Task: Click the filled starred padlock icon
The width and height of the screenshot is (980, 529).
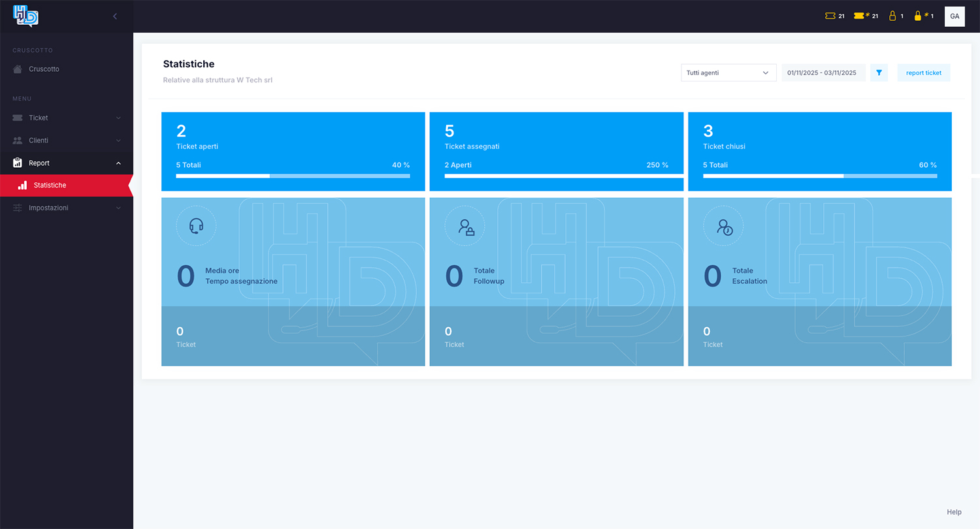Action: tap(919, 16)
